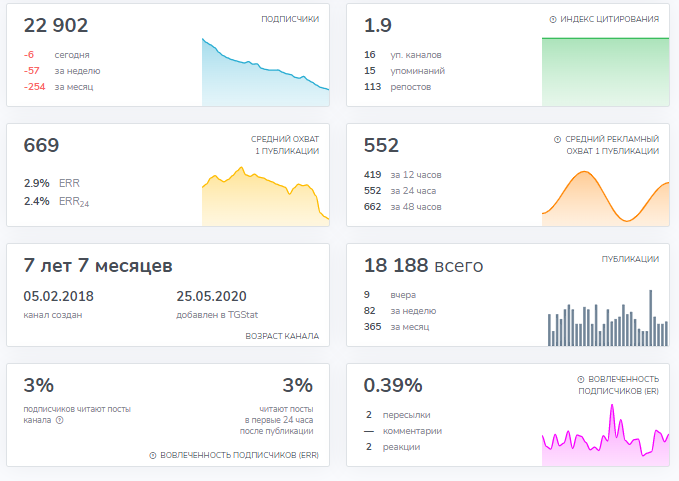Open СРЕДНИЙ ОХВАТ 1 ПУБЛИКАЦИИ link
Viewport: 679px width, 481px height.
coord(284,145)
